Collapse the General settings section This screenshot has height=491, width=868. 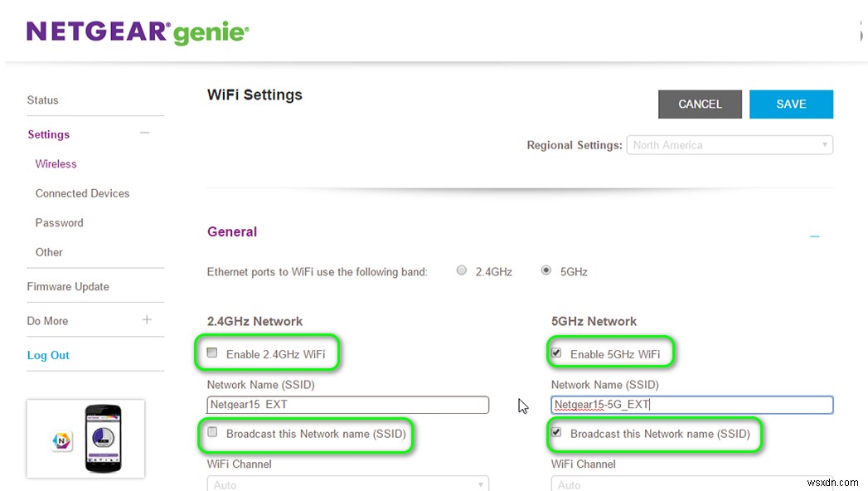tap(814, 235)
